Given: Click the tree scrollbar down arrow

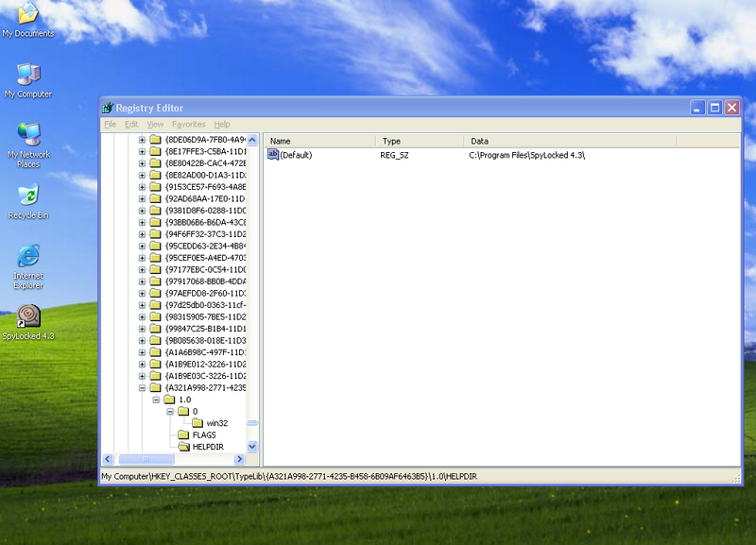Looking at the screenshot, I should [x=252, y=447].
